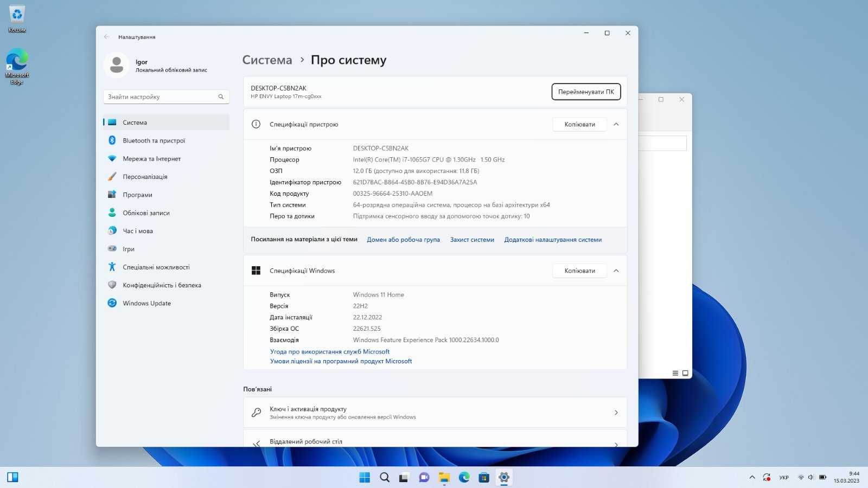Switch the УКР input language indicator

pos(784,477)
